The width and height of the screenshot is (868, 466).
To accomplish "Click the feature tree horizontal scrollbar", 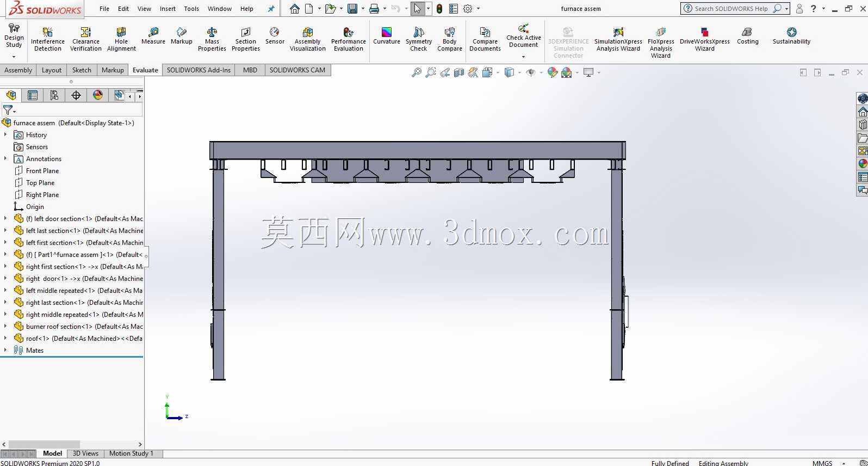I will 44,445.
